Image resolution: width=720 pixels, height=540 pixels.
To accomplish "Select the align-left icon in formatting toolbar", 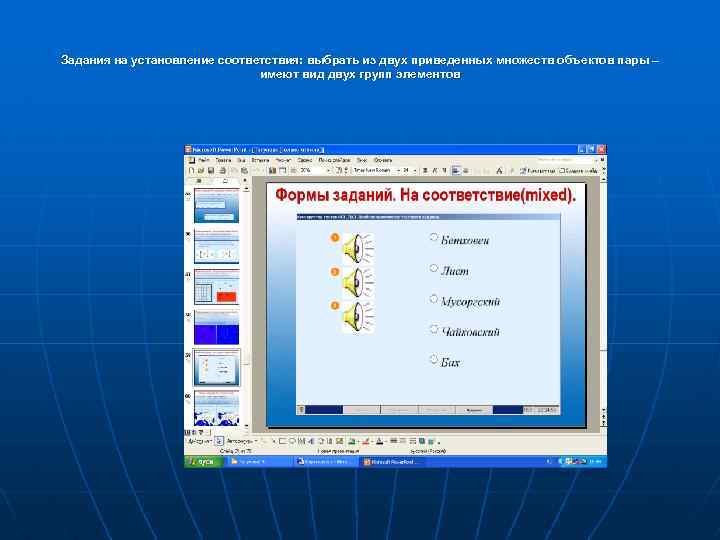I will pyautogui.click(x=456, y=170).
